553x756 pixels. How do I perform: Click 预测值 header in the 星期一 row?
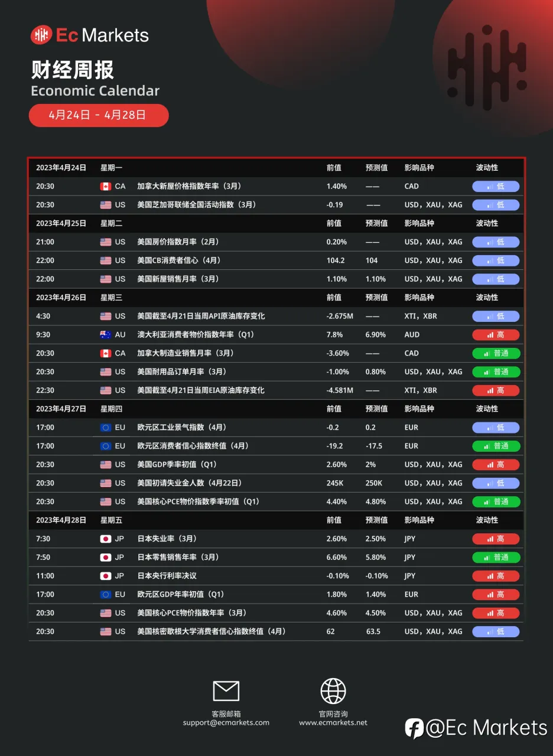pos(377,168)
